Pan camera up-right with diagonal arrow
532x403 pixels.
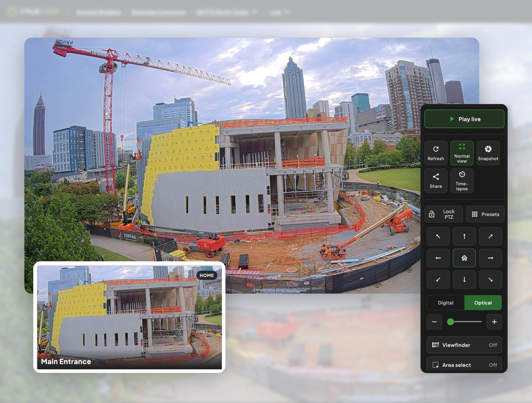pos(490,236)
